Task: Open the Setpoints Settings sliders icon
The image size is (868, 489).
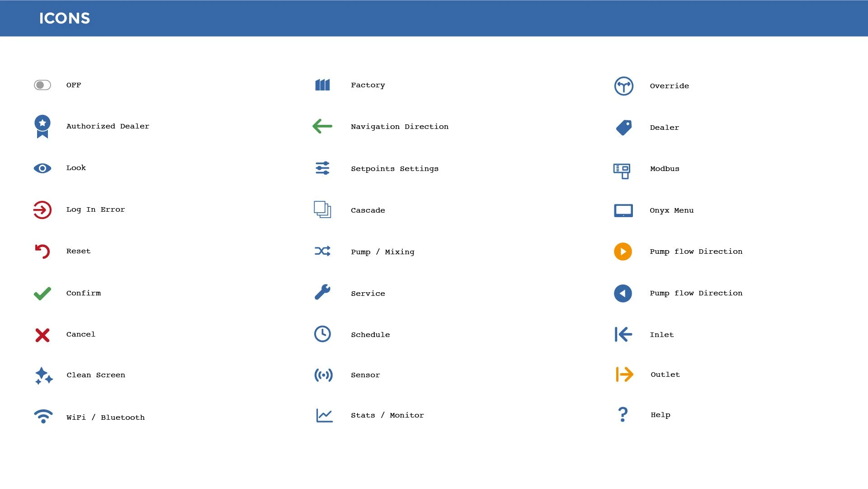Action: point(322,168)
